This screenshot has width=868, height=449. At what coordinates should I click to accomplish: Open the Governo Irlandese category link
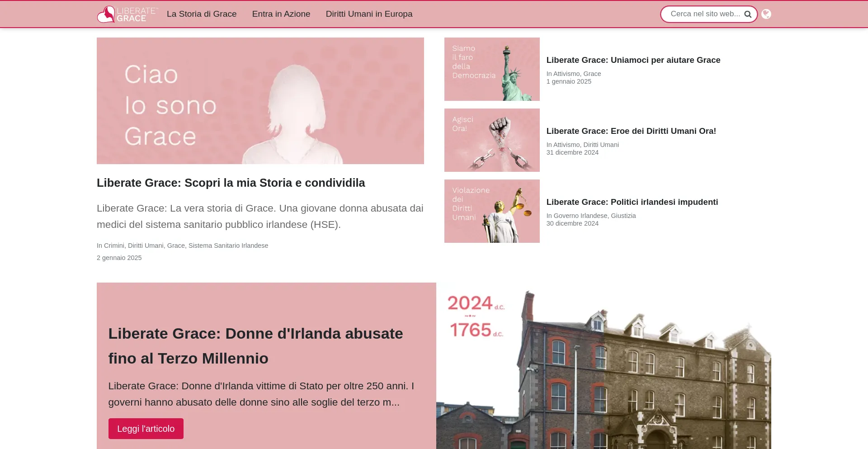[580, 216]
